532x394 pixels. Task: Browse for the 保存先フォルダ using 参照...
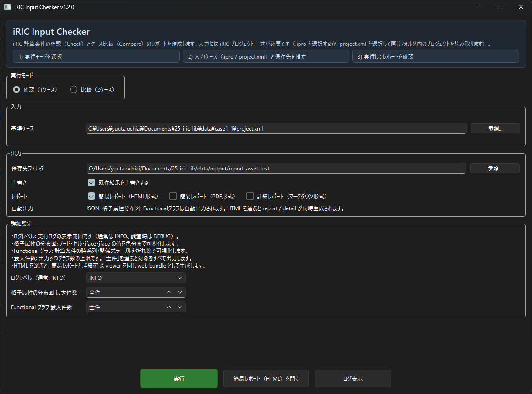(495, 168)
